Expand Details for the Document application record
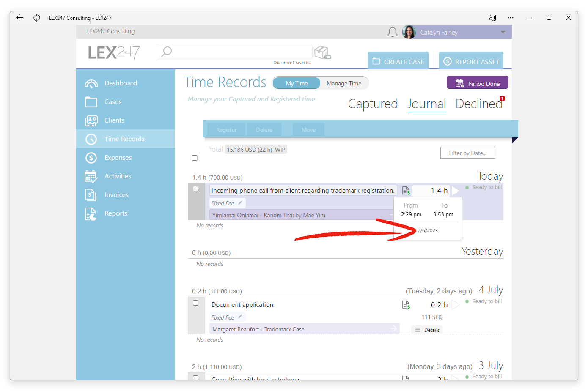 pos(427,330)
